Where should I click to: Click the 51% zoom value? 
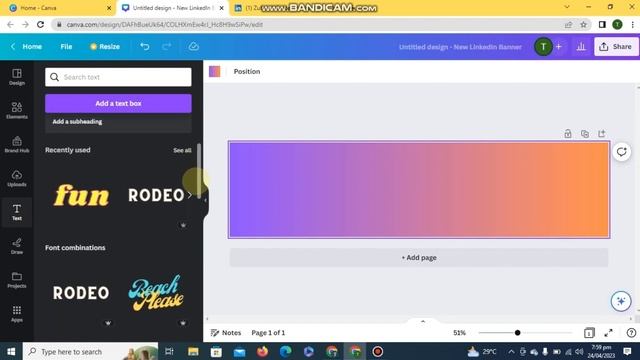coord(459,333)
